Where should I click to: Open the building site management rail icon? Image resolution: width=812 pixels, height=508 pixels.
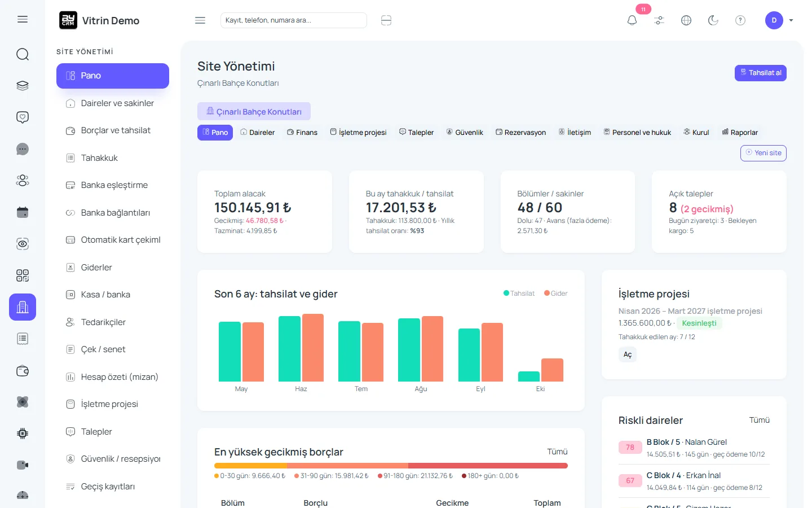23,307
